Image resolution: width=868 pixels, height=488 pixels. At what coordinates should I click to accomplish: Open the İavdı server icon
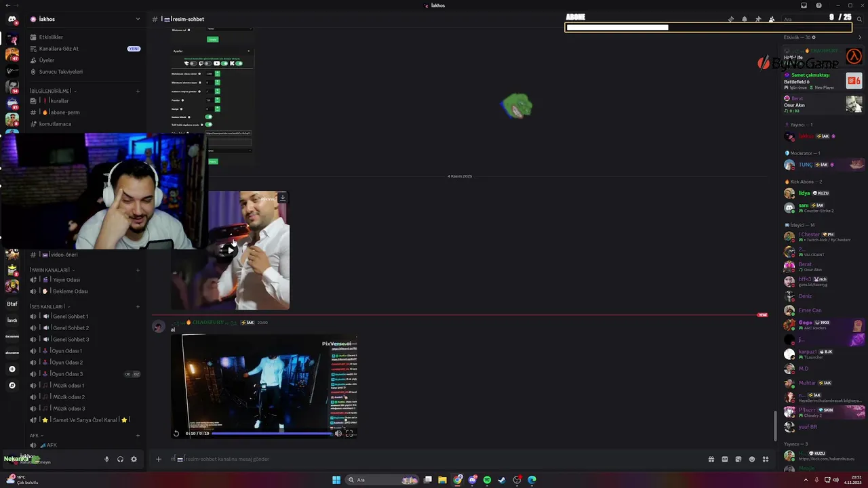pyautogui.click(x=12, y=320)
